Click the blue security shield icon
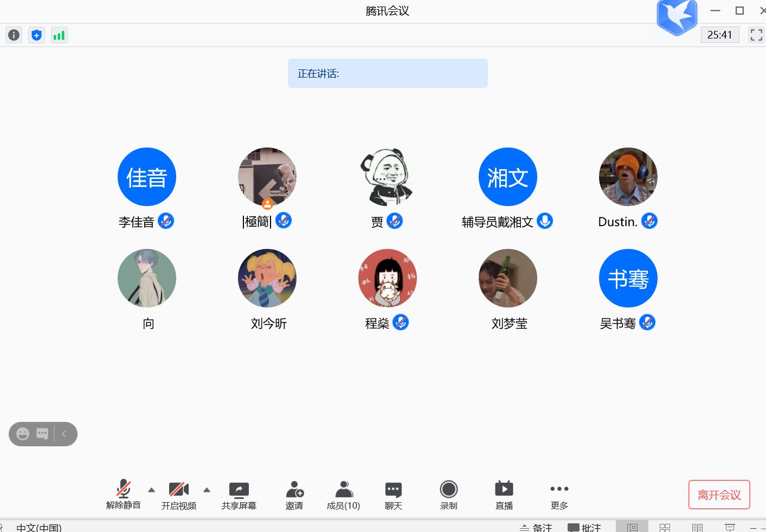Viewport: 766px width, 532px height. point(36,35)
